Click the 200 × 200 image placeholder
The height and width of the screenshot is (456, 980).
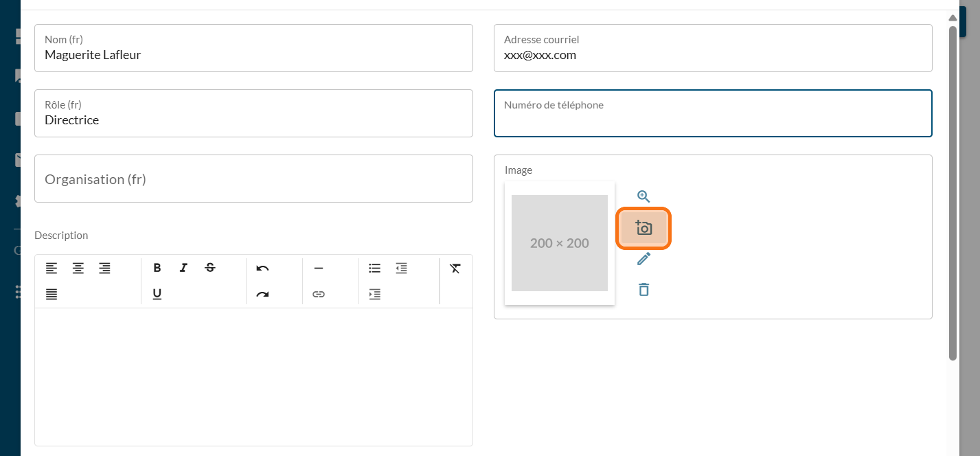559,243
